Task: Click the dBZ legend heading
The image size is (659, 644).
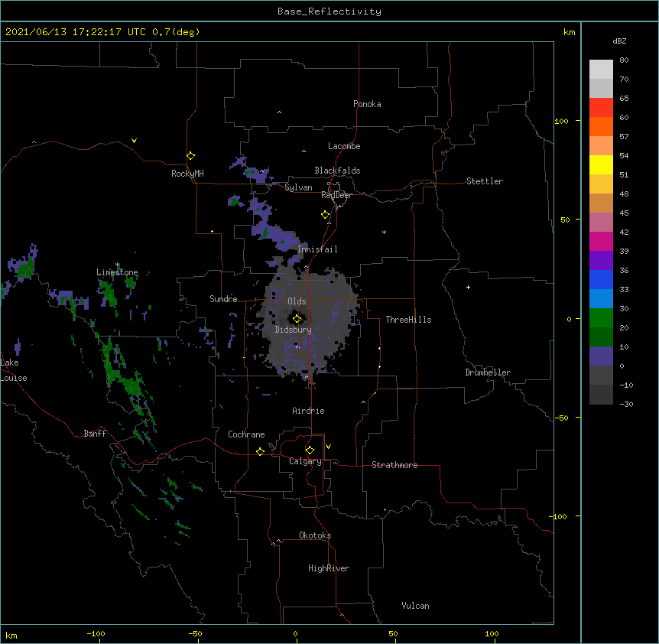Action: pyautogui.click(x=619, y=41)
